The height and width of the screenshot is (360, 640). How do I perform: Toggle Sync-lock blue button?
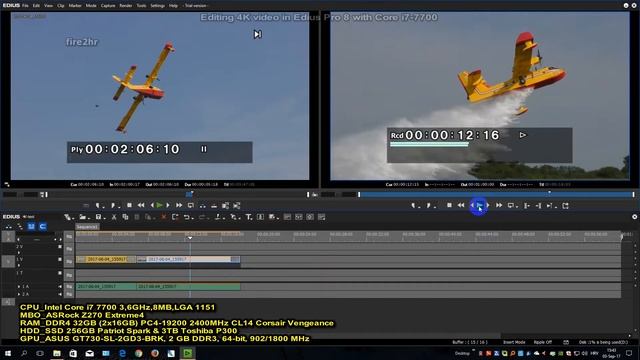[42, 227]
